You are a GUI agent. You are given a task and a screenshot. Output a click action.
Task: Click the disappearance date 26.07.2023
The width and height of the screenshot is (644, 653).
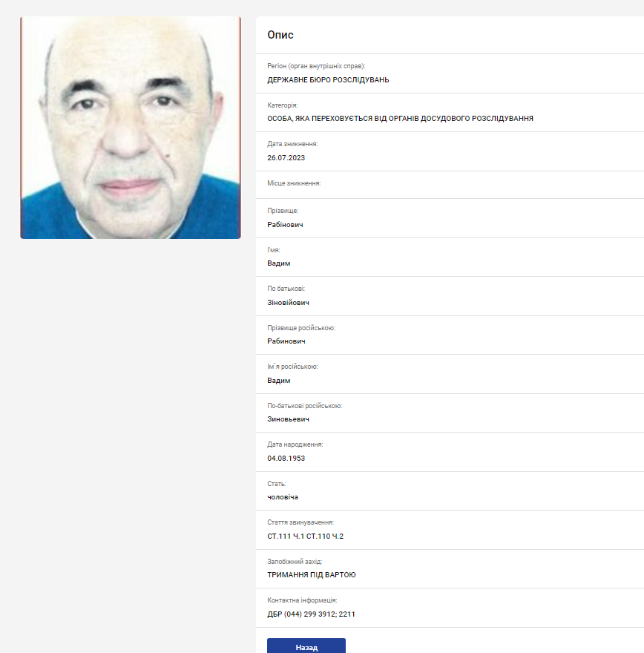pos(286,157)
